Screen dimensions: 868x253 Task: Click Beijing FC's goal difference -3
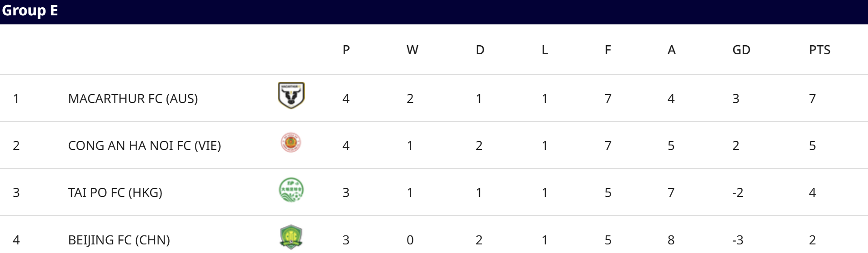737,240
